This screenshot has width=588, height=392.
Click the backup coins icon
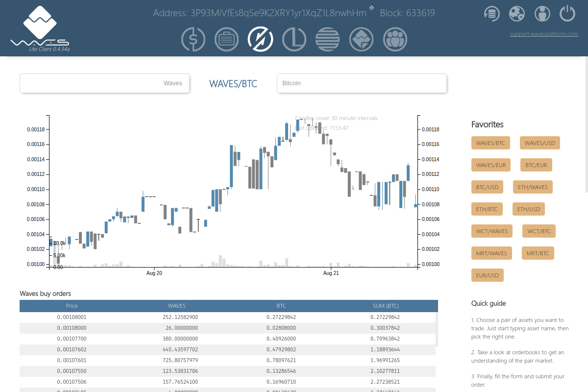(x=491, y=13)
